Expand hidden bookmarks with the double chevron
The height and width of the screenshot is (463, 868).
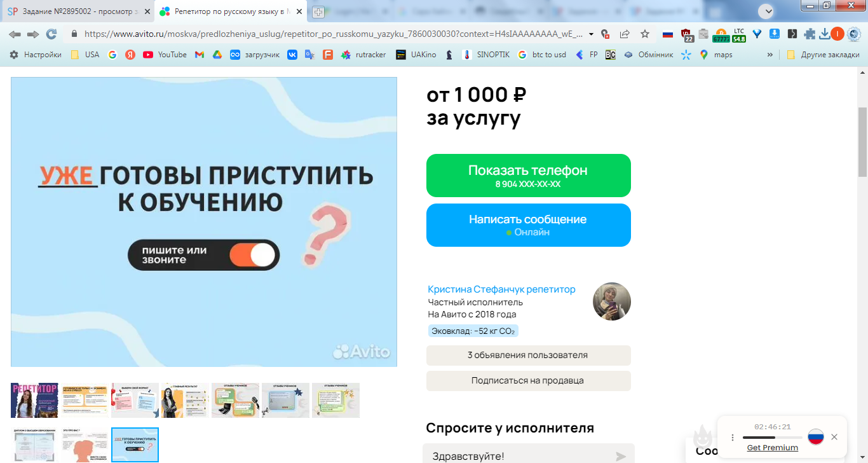click(x=770, y=55)
